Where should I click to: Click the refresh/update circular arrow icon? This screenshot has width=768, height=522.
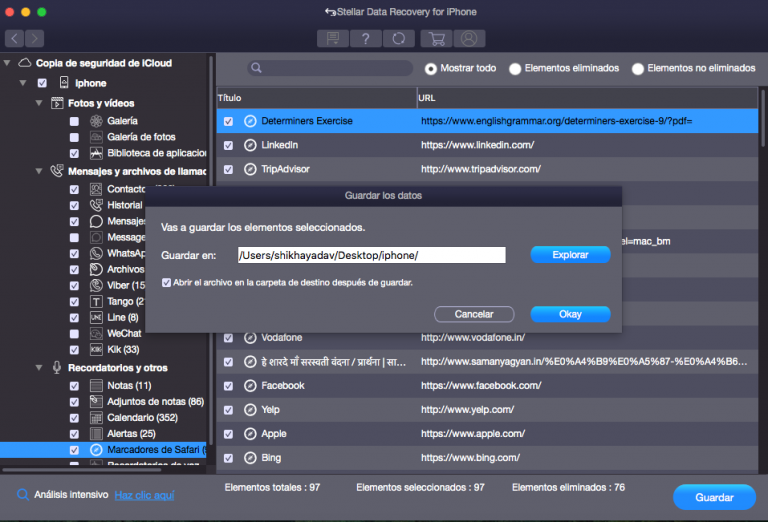pos(399,38)
